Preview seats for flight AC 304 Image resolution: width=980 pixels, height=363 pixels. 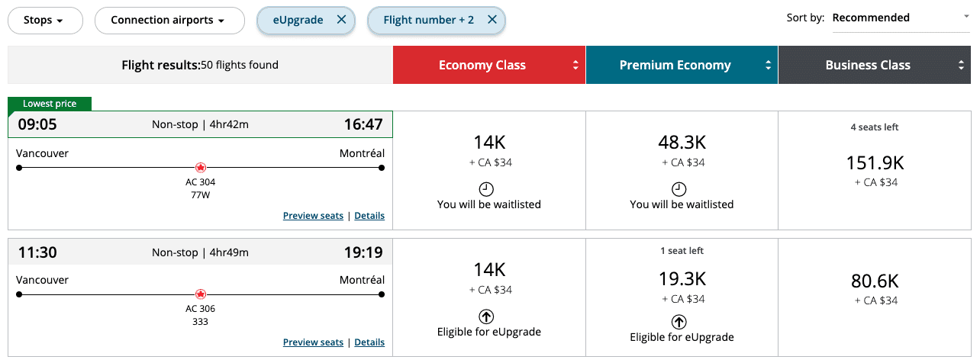pos(313,216)
